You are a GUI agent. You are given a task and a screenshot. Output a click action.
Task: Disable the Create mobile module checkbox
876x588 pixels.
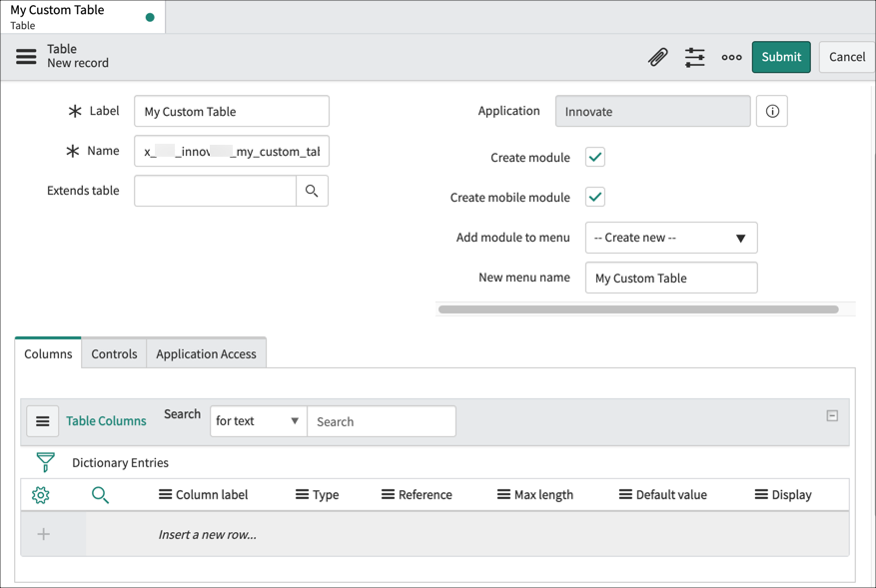[594, 197]
